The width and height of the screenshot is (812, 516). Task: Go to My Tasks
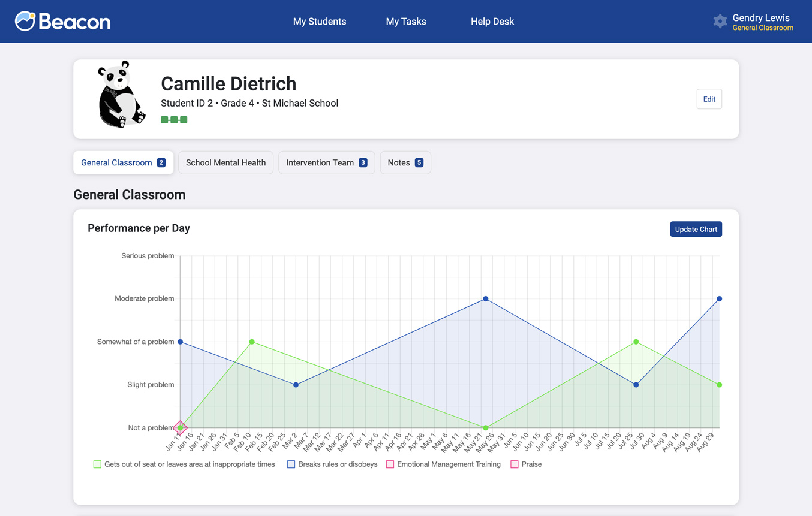406,22
